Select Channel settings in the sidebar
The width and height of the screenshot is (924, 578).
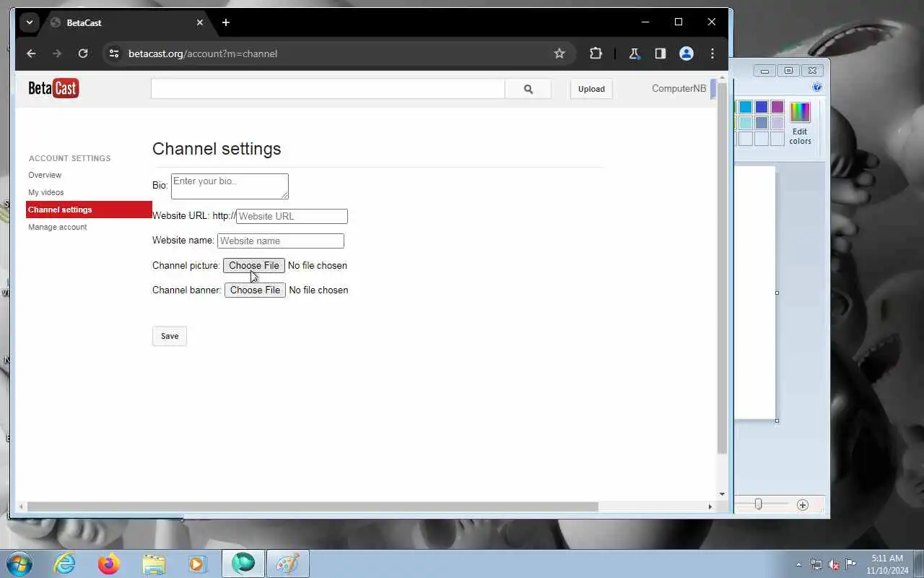[x=89, y=210]
